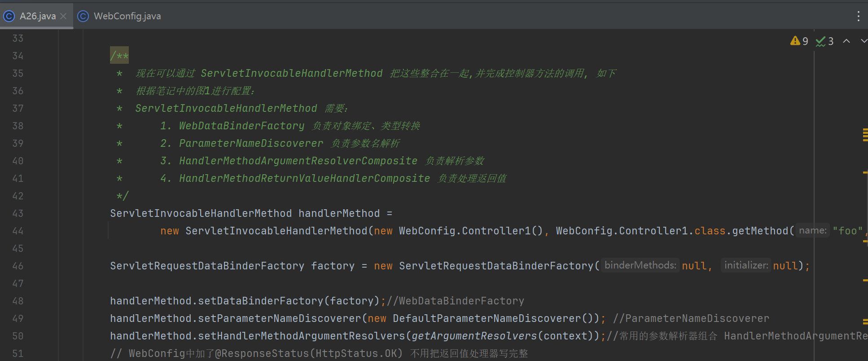Click the binderMethods: parameter hint
This screenshot has width=868, height=361.
[640, 265]
